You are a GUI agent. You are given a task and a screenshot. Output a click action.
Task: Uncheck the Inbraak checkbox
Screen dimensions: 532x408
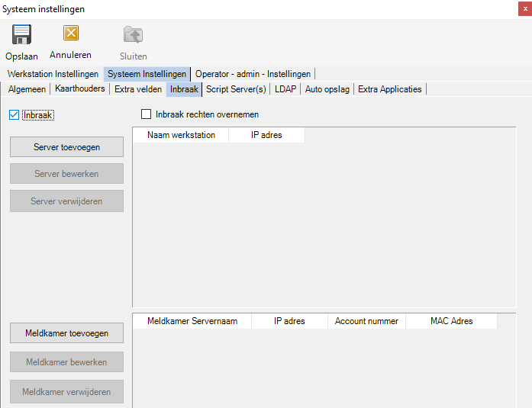click(14, 115)
